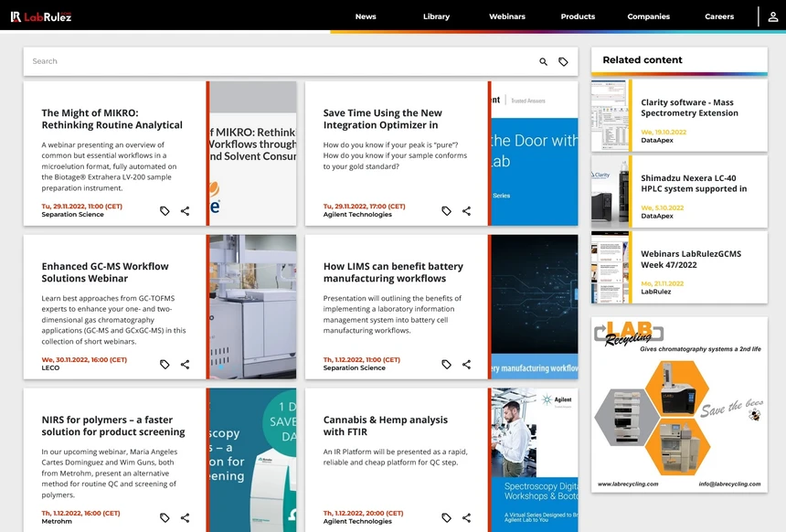
Task: Share the LIMS battery manufacturing webinar
Action: 467,365
